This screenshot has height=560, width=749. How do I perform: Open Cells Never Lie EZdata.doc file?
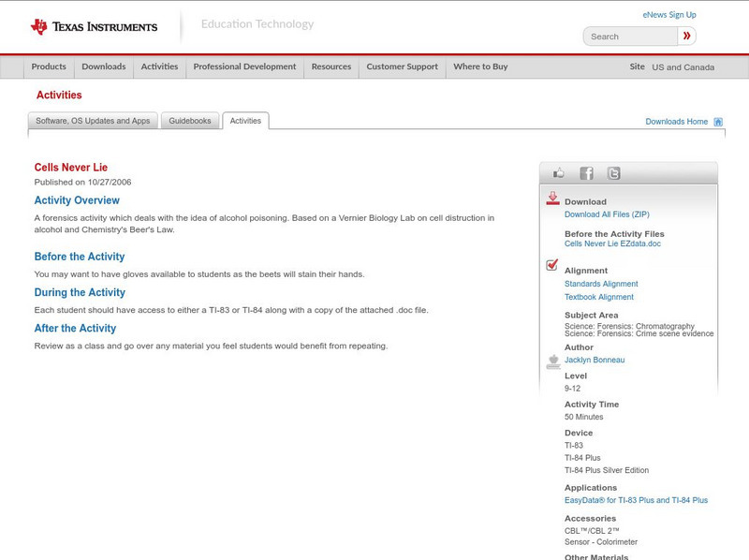pyautogui.click(x=612, y=243)
